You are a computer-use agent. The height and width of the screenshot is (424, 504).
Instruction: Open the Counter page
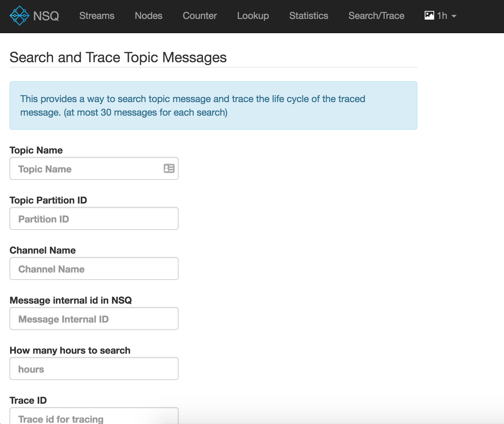tap(200, 16)
